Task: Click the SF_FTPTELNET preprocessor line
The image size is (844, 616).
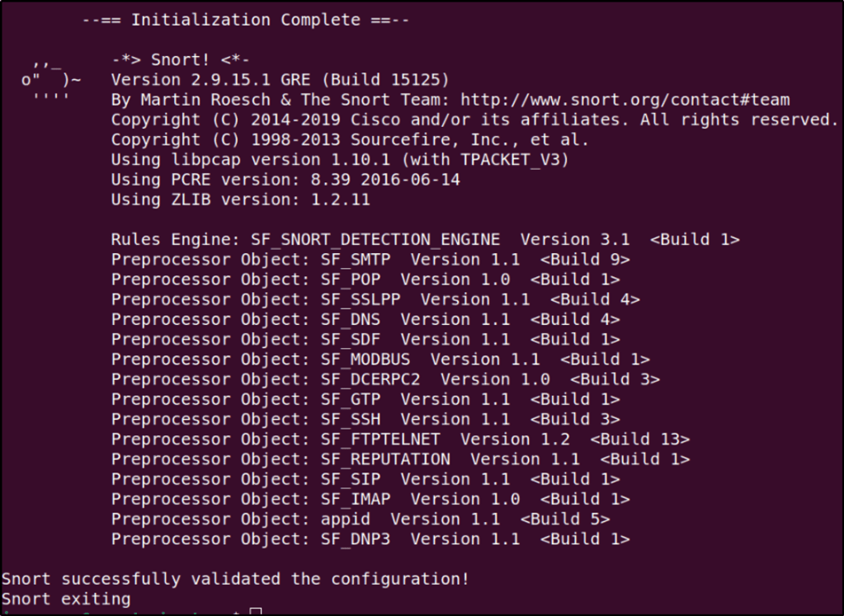Action: click(x=400, y=440)
